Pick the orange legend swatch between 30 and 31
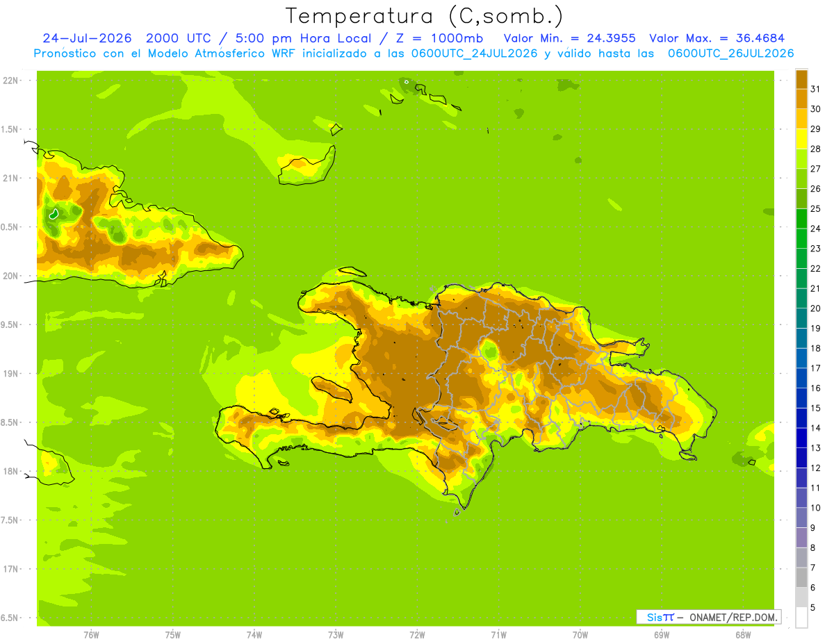The height and width of the screenshot is (644, 834). pyautogui.click(x=801, y=99)
